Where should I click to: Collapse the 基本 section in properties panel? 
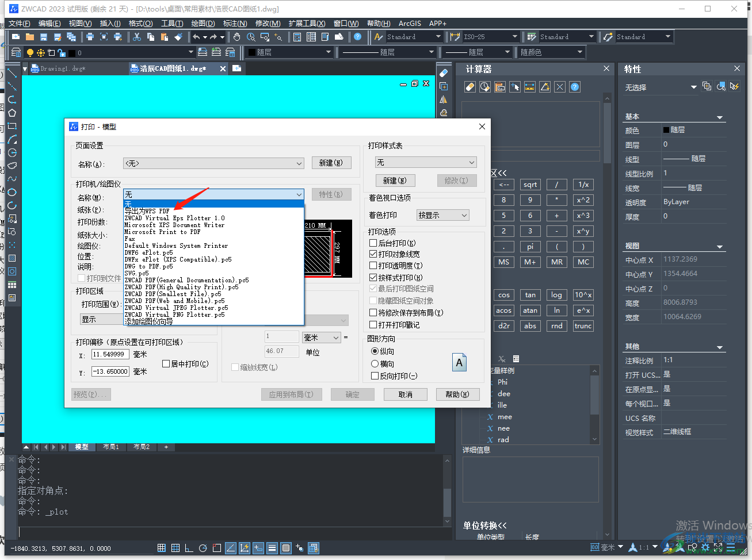720,118
